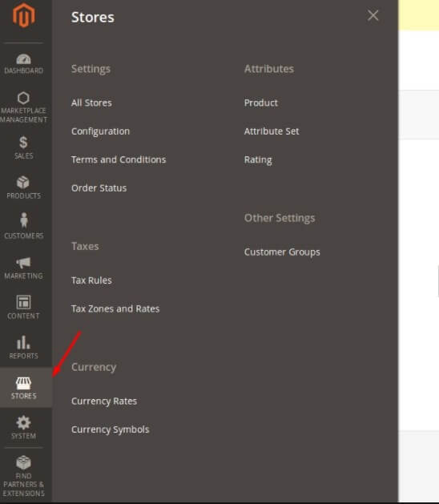Screen dimensions: 439x504
Task: Go to Order Status
Action: click(99, 188)
